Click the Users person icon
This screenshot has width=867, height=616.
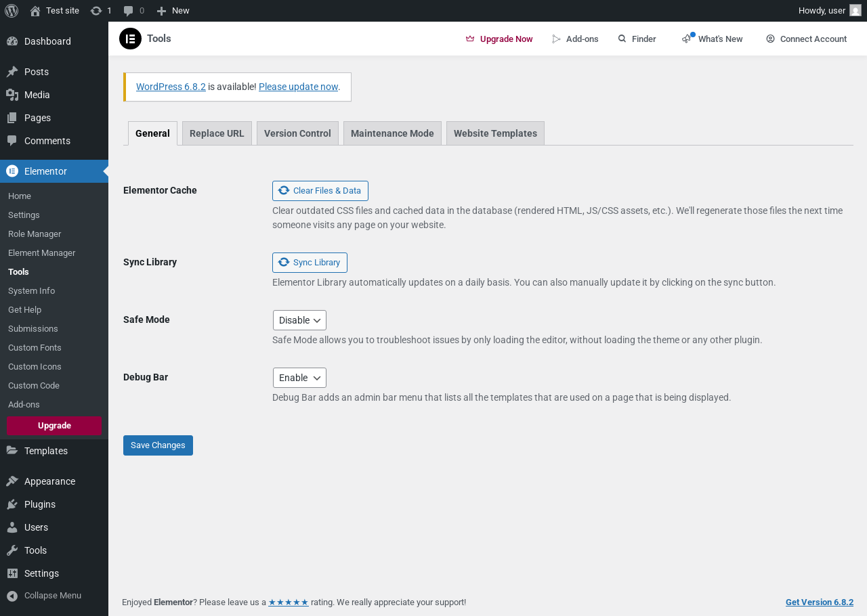[12, 527]
